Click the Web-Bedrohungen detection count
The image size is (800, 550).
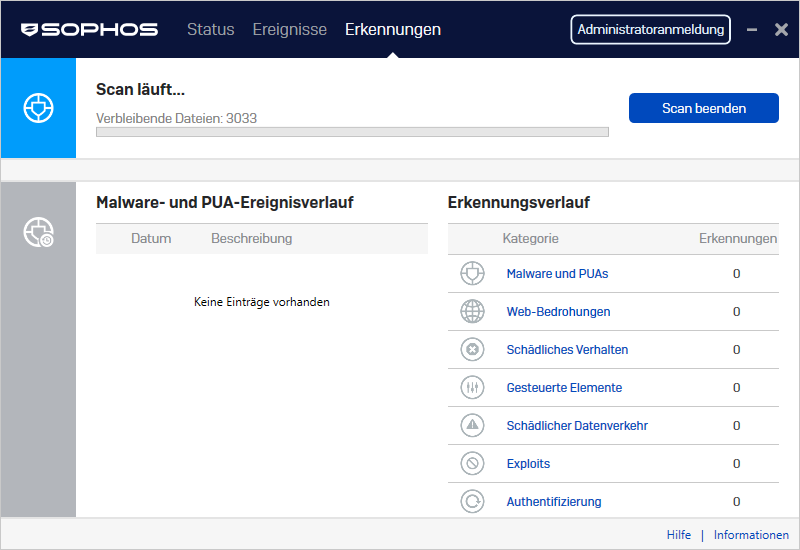(736, 311)
